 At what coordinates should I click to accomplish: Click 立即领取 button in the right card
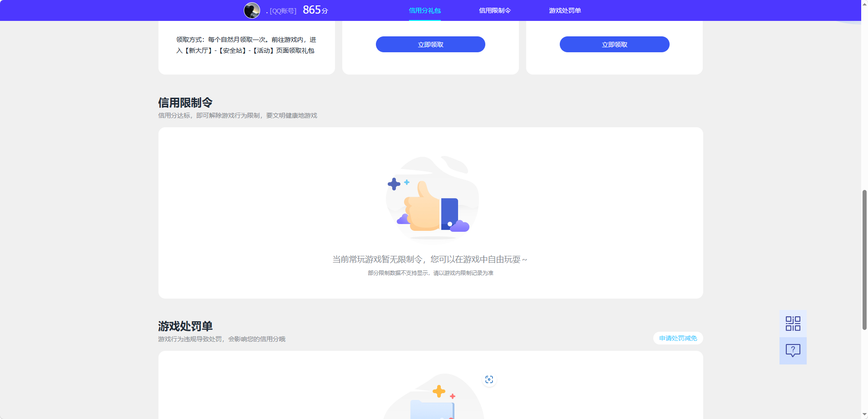click(614, 45)
